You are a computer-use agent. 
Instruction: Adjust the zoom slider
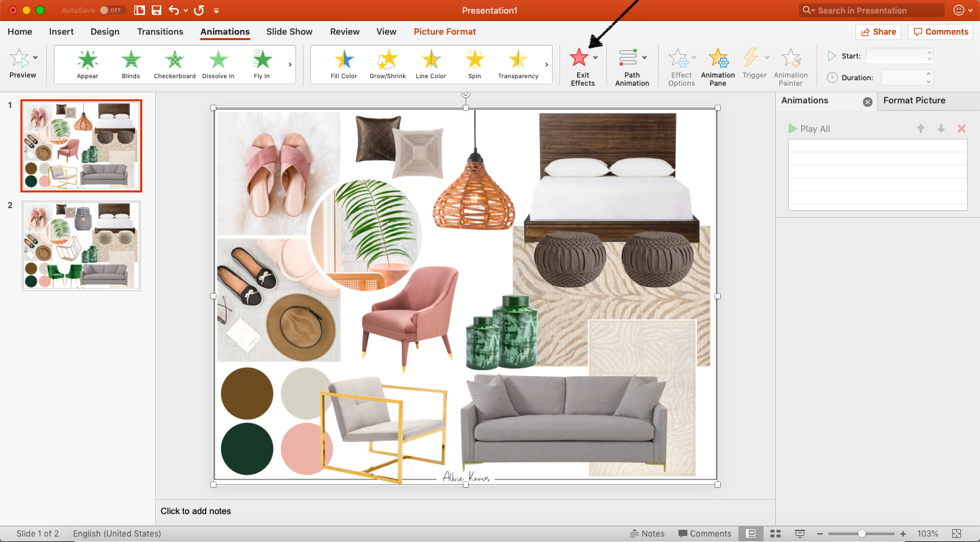[861, 533]
